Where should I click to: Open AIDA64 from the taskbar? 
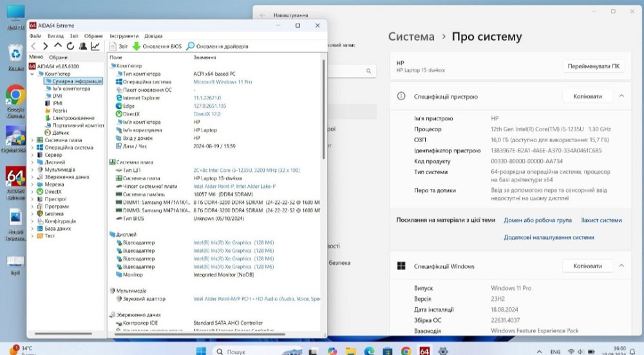click(x=424, y=351)
